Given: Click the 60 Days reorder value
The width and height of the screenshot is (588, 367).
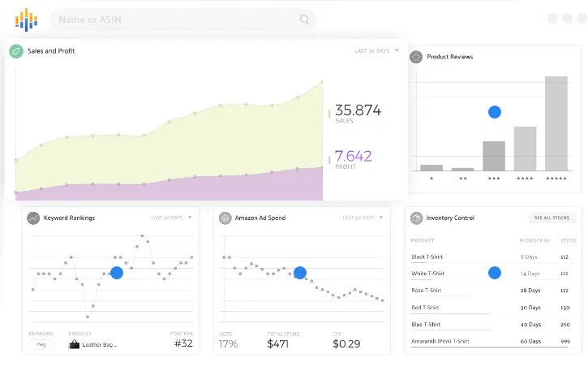Looking at the screenshot, I should click(x=530, y=342).
